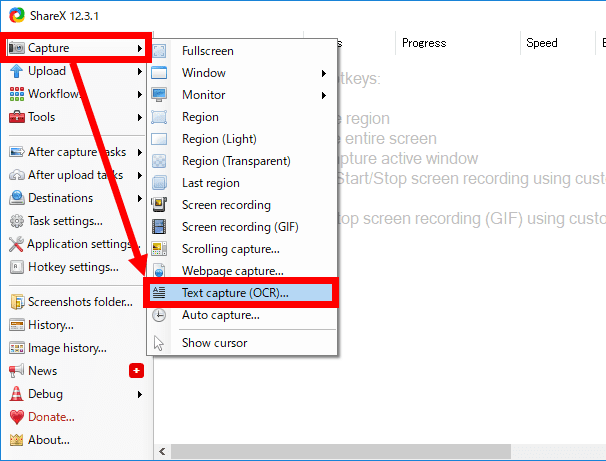Image resolution: width=606 pixels, height=461 pixels.
Task: Click the News megaphone icon
Action: point(17,371)
